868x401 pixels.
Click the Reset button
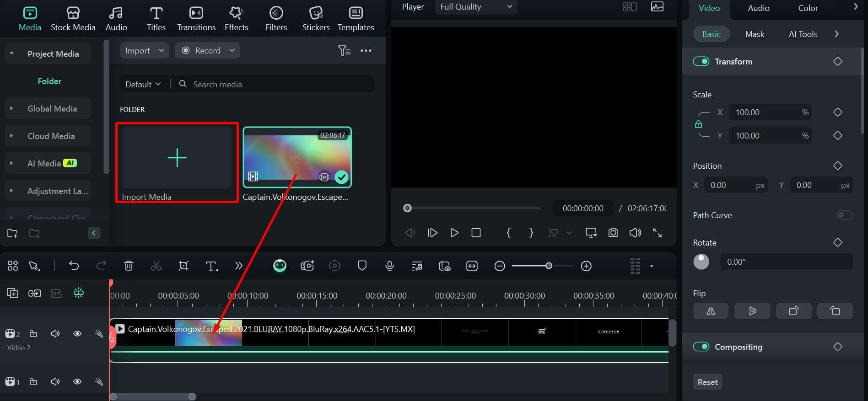(707, 382)
